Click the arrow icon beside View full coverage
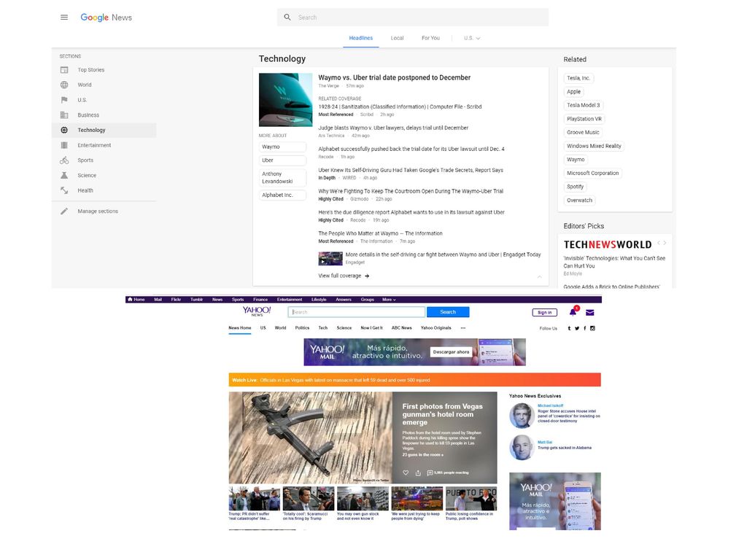 (x=367, y=276)
